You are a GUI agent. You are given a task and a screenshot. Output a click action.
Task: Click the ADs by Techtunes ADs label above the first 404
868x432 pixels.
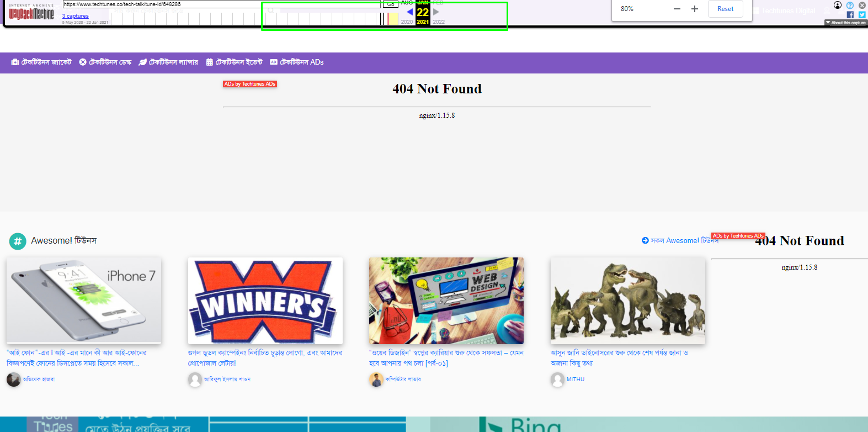tap(250, 84)
